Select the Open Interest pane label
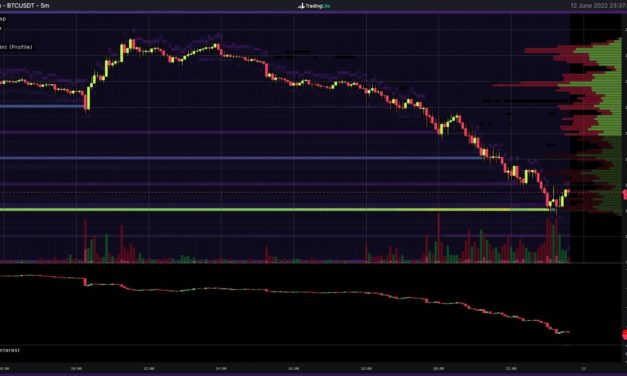This screenshot has width=627, height=376. pyautogui.click(x=10, y=350)
